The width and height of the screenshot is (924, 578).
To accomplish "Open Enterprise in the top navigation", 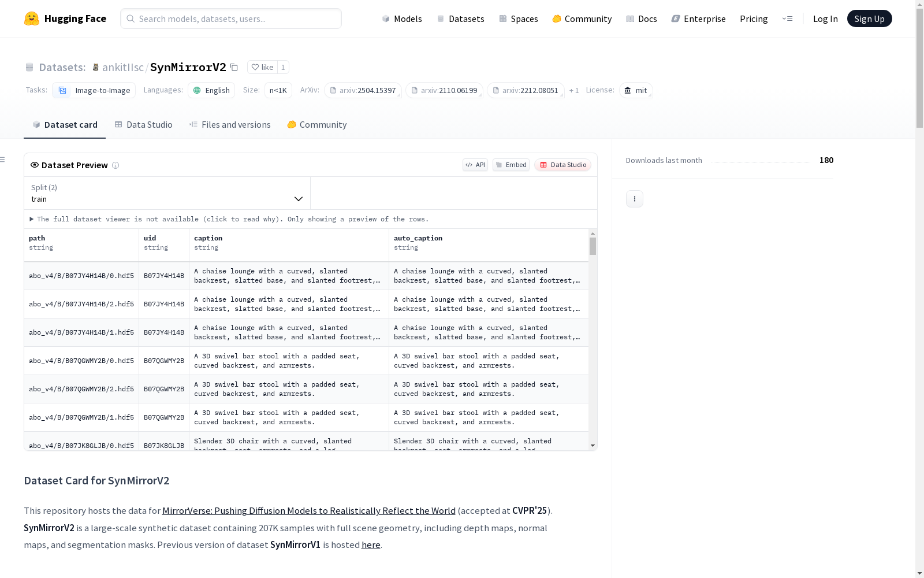I will (x=699, y=18).
